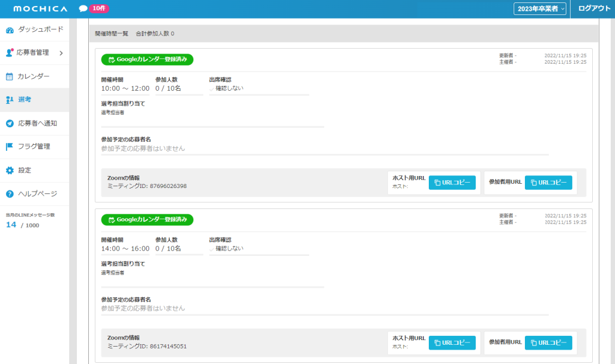Open the 2023年卒業者 year dropdown
Image resolution: width=615 pixels, height=364 pixels.
(x=539, y=9)
